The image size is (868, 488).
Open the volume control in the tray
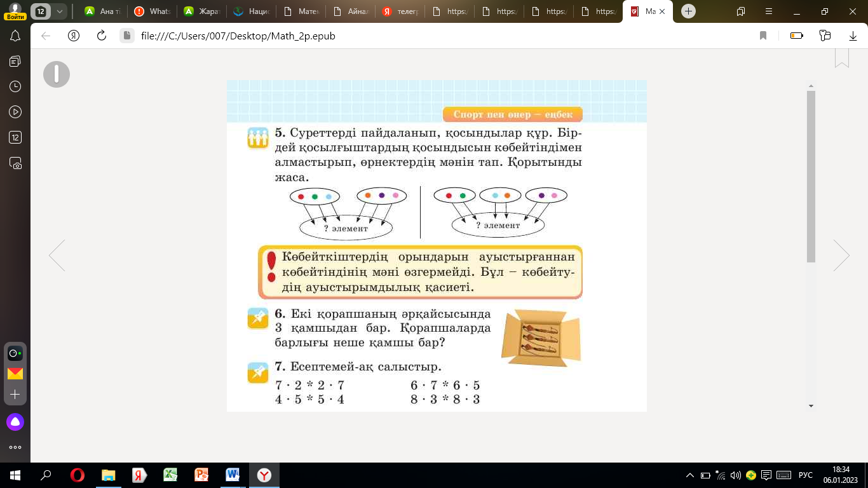point(736,475)
